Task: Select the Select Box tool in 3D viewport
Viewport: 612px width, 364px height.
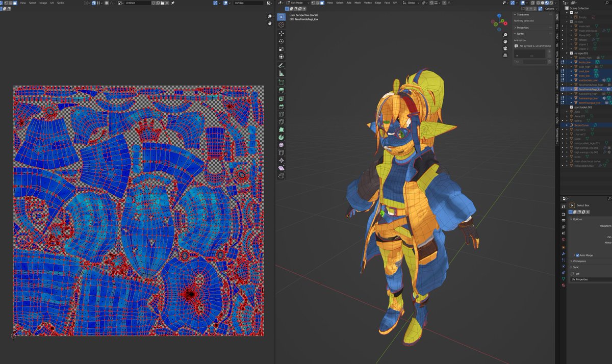Action: click(281, 17)
